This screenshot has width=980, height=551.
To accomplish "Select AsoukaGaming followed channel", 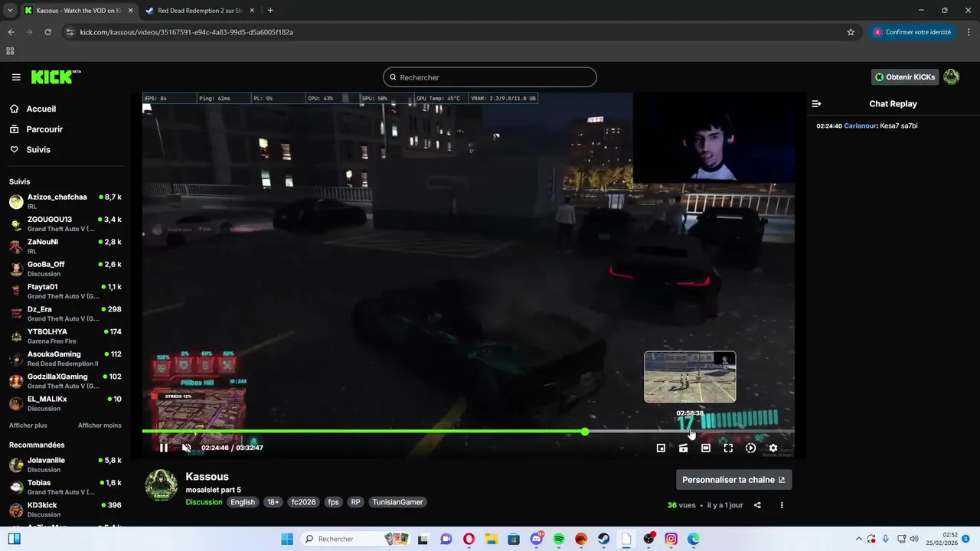I will (x=65, y=359).
